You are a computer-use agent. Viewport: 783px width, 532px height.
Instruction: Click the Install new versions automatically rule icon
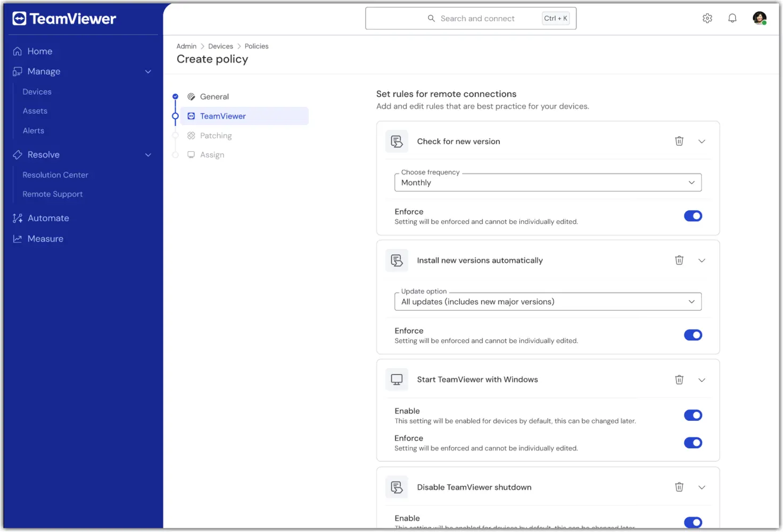pyautogui.click(x=397, y=260)
